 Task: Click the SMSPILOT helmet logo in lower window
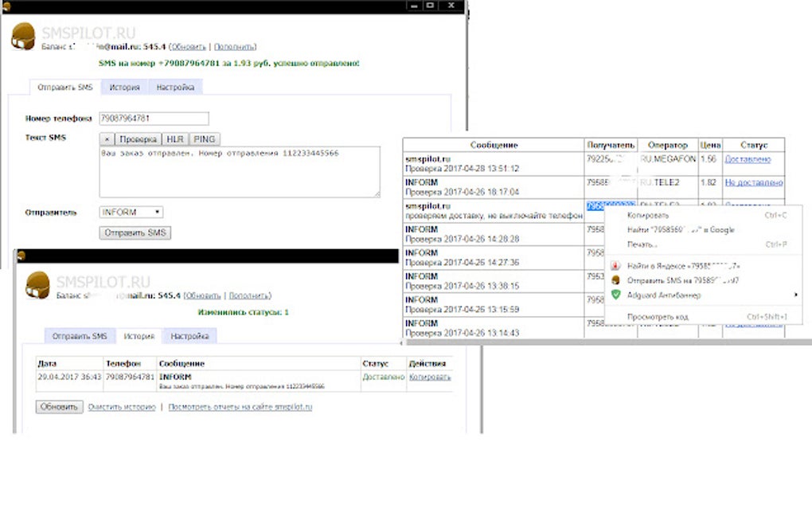pos(37,285)
